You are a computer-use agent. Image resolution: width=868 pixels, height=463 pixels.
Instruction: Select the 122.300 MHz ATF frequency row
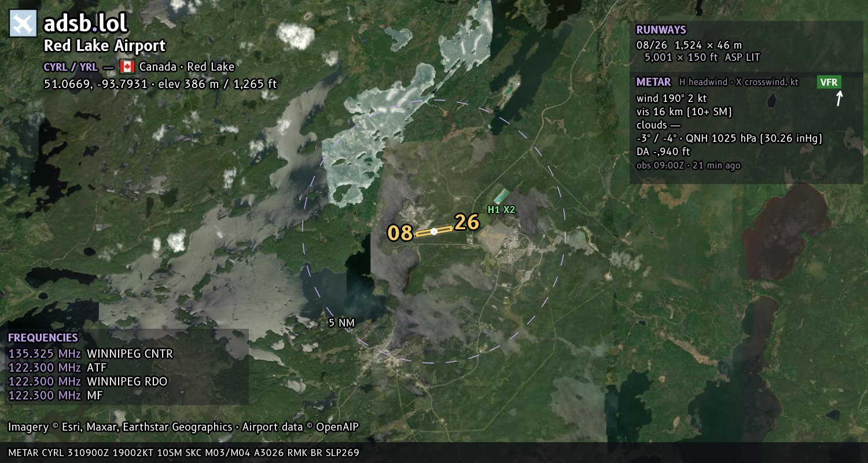pos(57,368)
